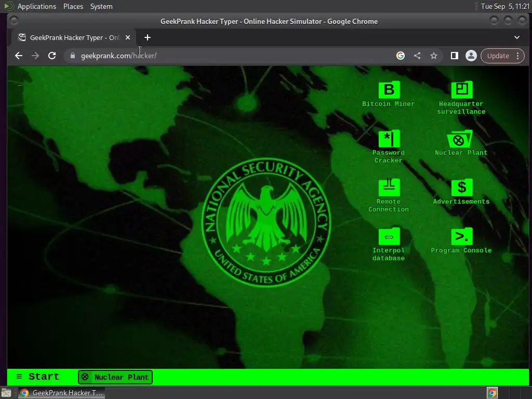Screen dimensions: 532x399
Task: Click the Start menu button
Action: point(37,377)
